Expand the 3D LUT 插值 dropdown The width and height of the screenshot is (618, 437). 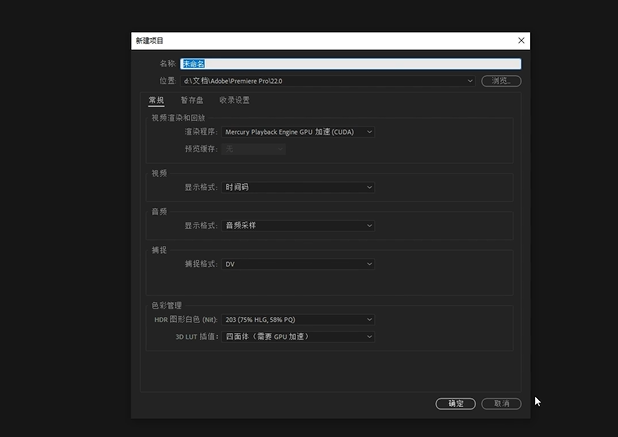tap(298, 337)
